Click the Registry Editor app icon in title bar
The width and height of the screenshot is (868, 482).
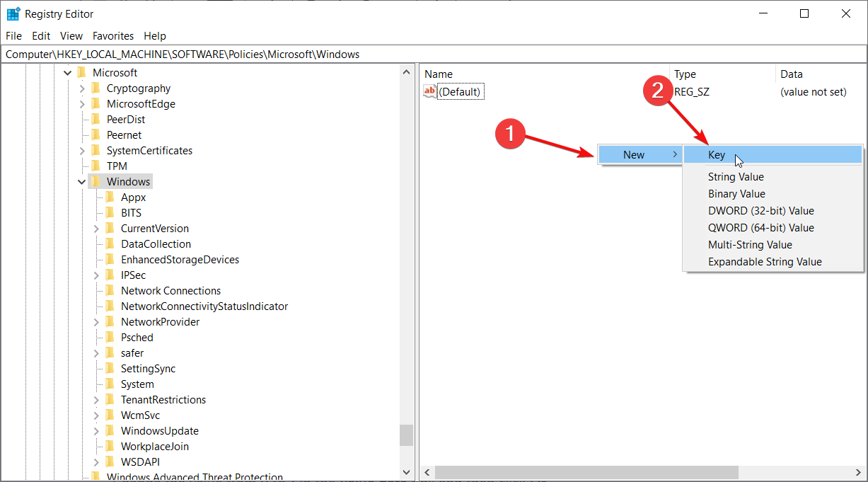(x=13, y=13)
